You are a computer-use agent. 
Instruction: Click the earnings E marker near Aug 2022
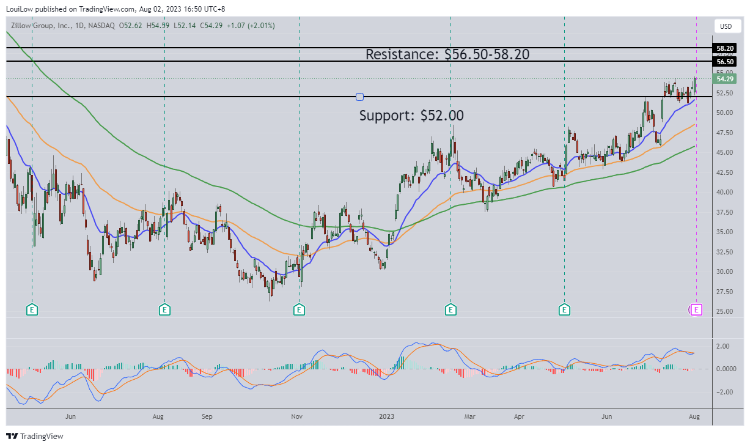pyautogui.click(x=165, y=310)
